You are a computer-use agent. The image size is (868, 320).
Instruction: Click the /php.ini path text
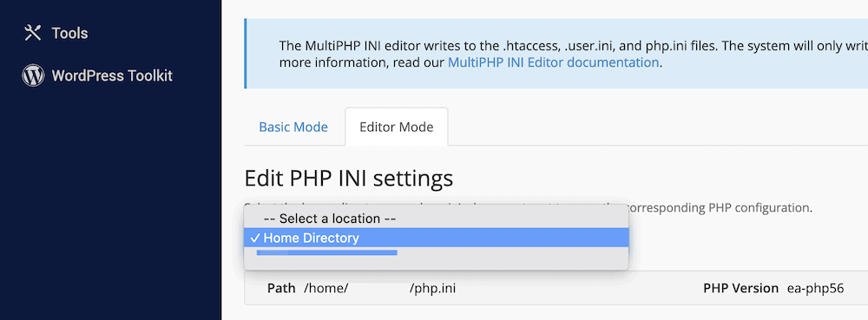[x=433, y=289]
